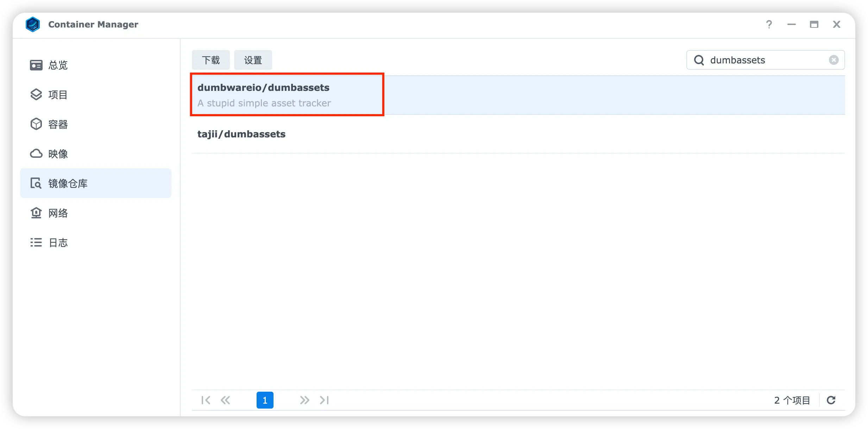Click the 项目 layers sidebar icon
Viewport: 868px width, 429px height.
point(36,95)
